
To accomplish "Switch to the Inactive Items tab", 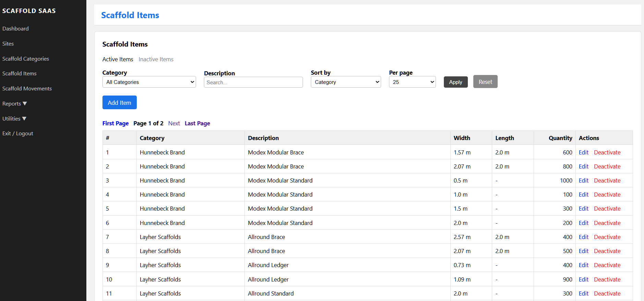I will [x=156, y=60].
